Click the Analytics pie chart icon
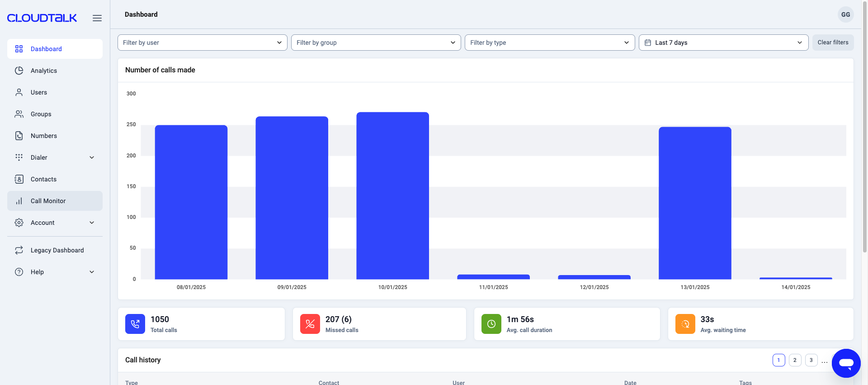 19,71
